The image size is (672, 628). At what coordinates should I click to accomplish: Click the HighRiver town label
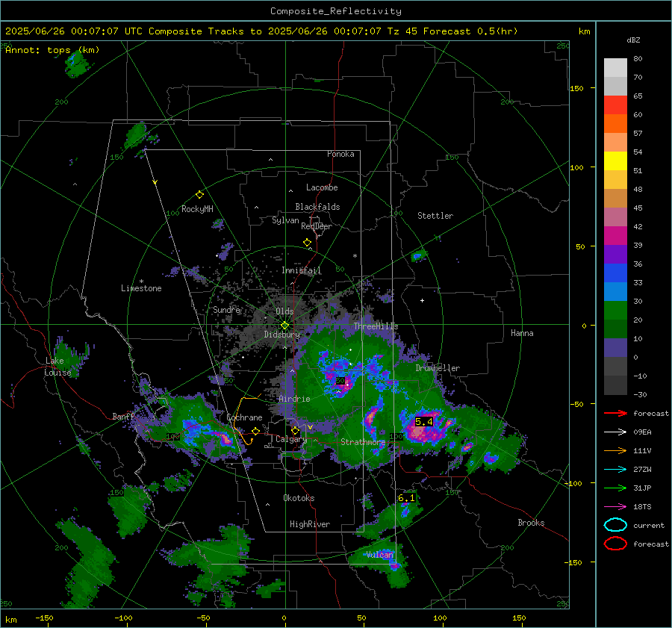(310, 524)
